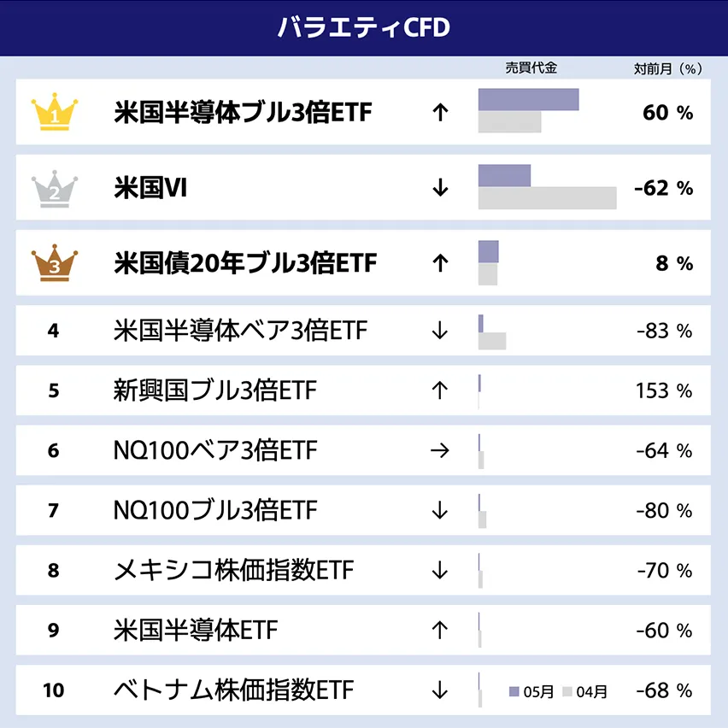Click the バラエティCFD header title
This screenshot has width=728, height=728.
tap(364, 27)
